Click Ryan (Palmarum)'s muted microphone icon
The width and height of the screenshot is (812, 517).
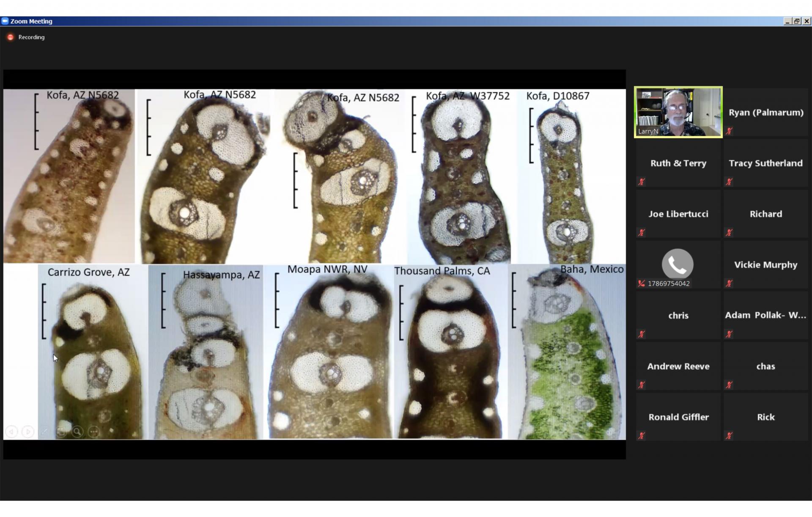[x=729, y=131]
